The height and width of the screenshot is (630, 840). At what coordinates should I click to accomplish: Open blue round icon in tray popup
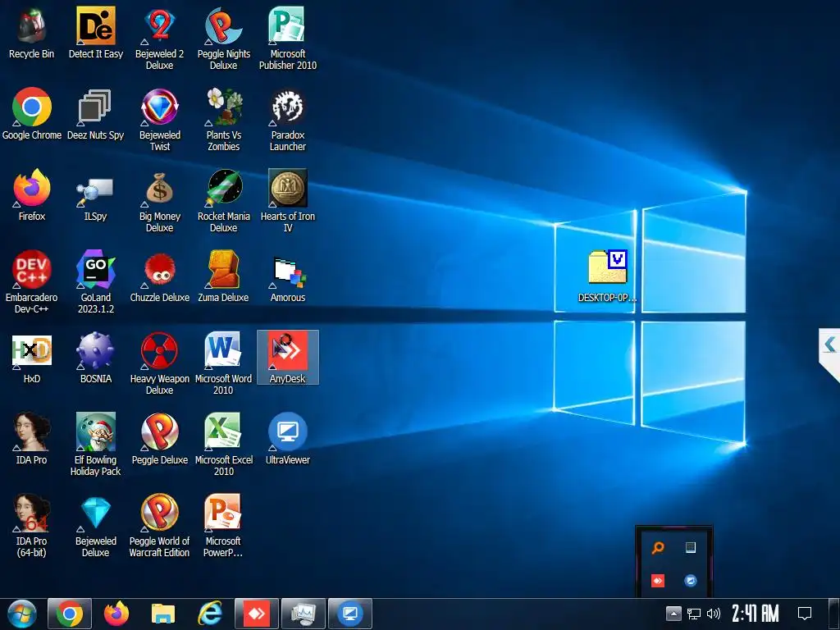click(x=691, y=581)
